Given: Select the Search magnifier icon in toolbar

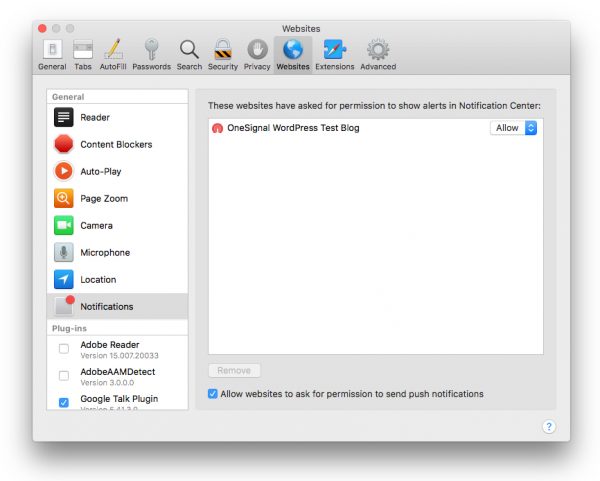Looking at the screenshot, I should click(189, 50).
